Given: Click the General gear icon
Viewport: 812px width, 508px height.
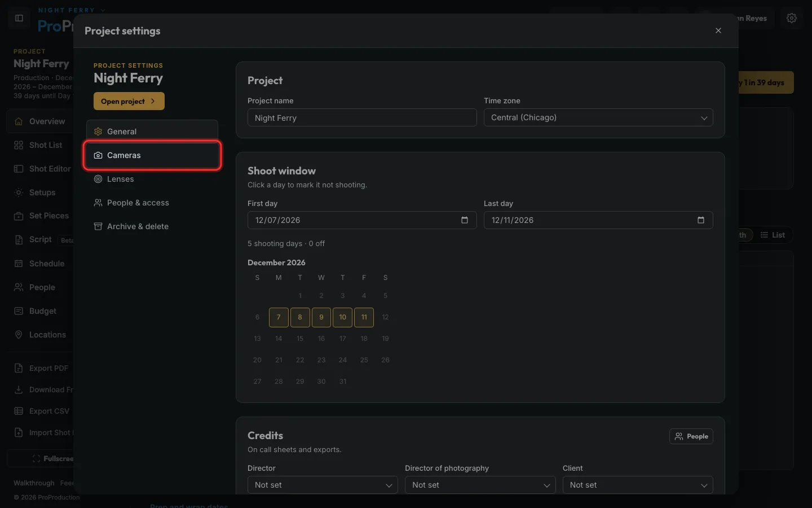Looking at the screenshot, I should tap(98, 132).
